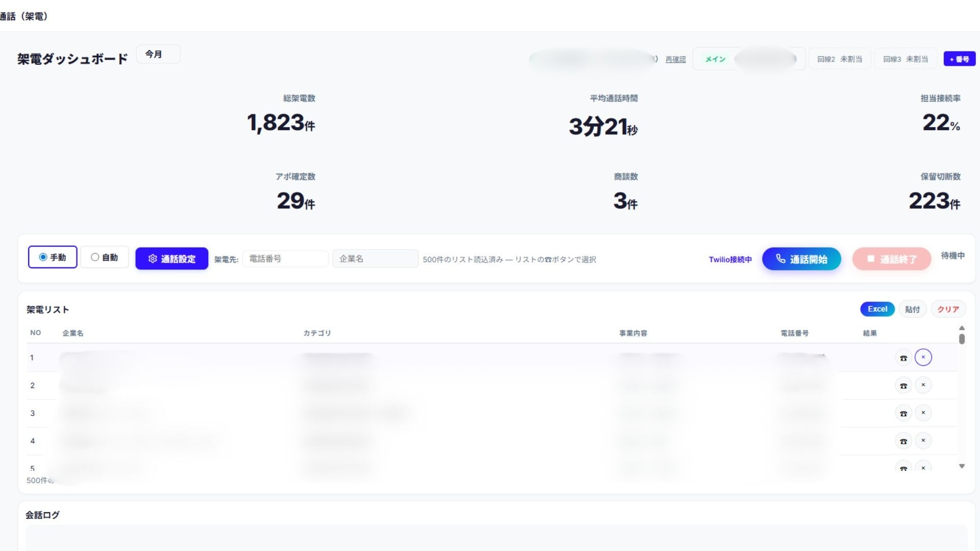
Task: Select the 回線3 未割当 line tab
Action: tap(905, 59)
